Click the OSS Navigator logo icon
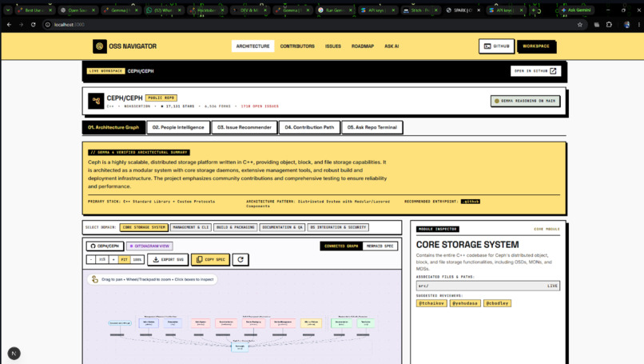The image size is (644, 364). [x=99, y=46]
